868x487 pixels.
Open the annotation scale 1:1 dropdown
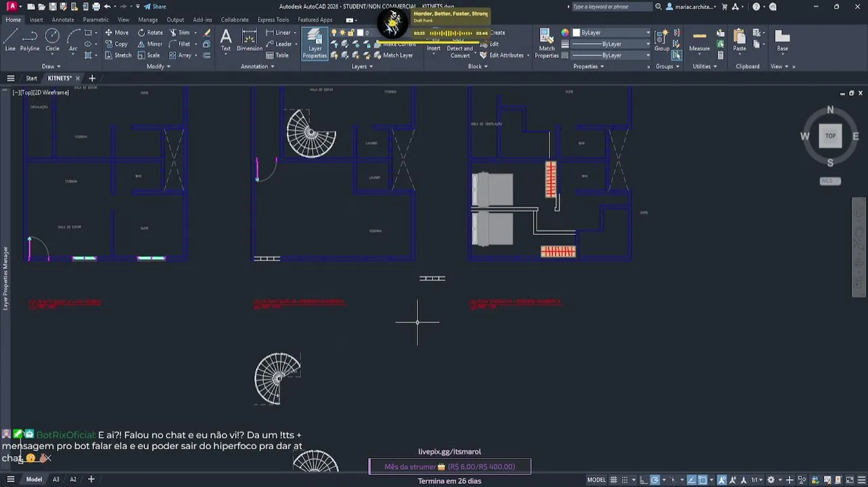pyautogui.click(x=756, y=480)
